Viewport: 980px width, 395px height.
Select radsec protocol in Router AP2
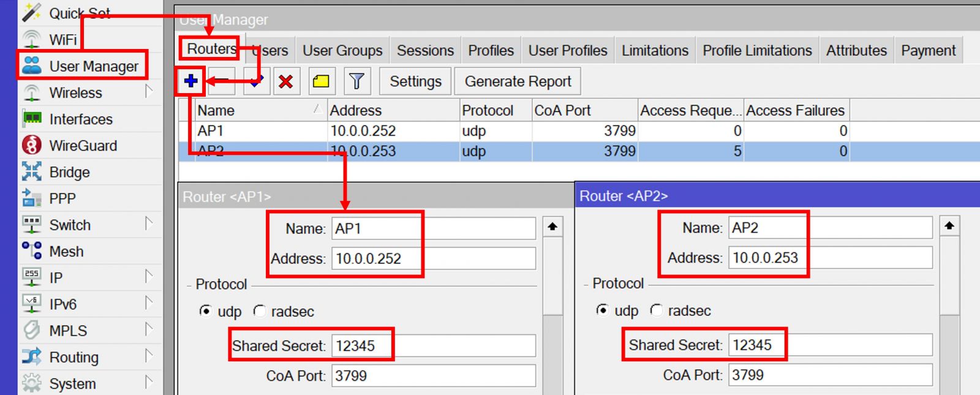point(657,311)
